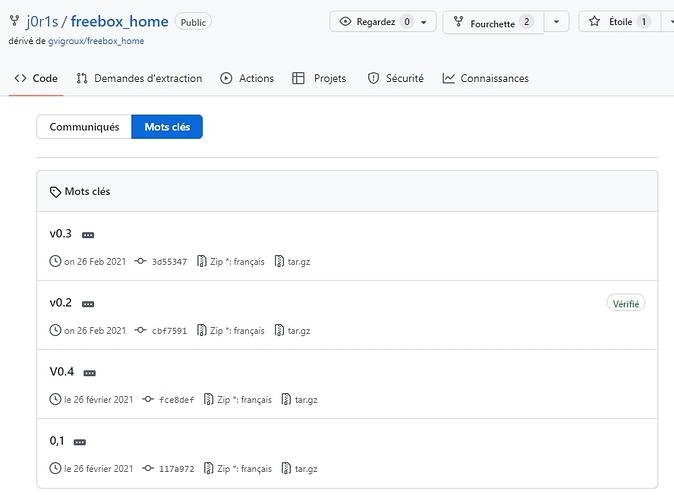The height and width of the screenshot is (500, 674).
Task: Open the Projets tab
Action: 319,78
